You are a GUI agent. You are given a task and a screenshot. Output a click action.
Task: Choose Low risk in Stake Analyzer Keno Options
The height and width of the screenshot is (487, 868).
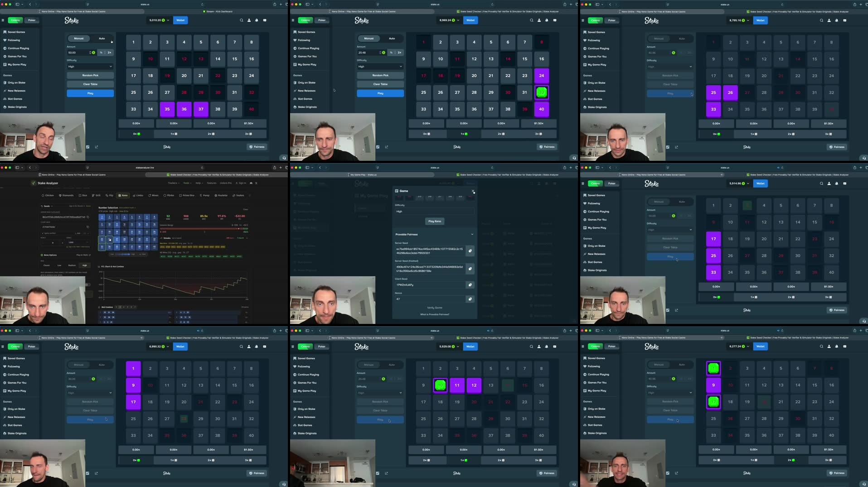(59, 265)
